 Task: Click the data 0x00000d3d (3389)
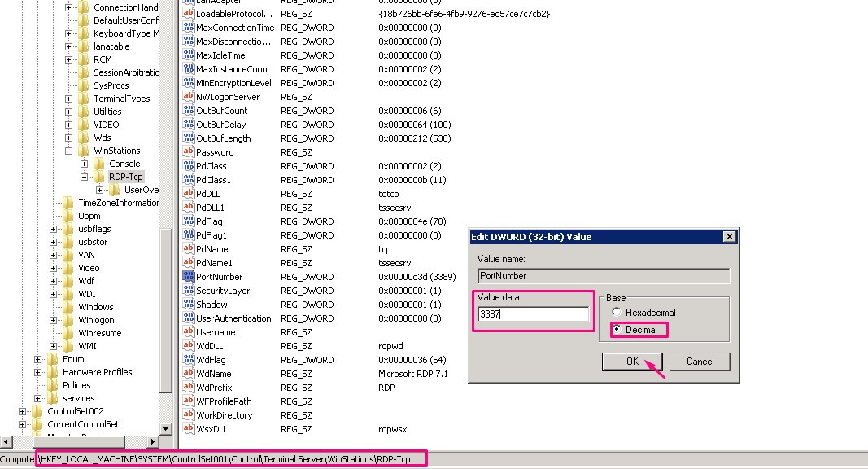417,277
